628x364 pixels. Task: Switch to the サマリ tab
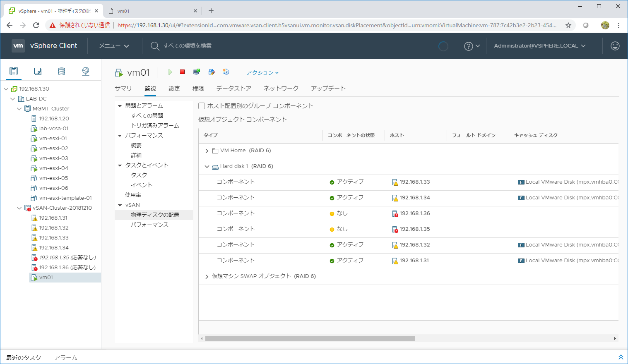(x=123, y=89)
